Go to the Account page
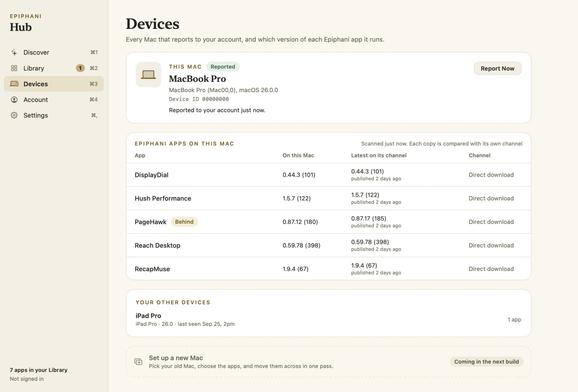This screenshot has width=578, height=392. (x=54, y=100)
